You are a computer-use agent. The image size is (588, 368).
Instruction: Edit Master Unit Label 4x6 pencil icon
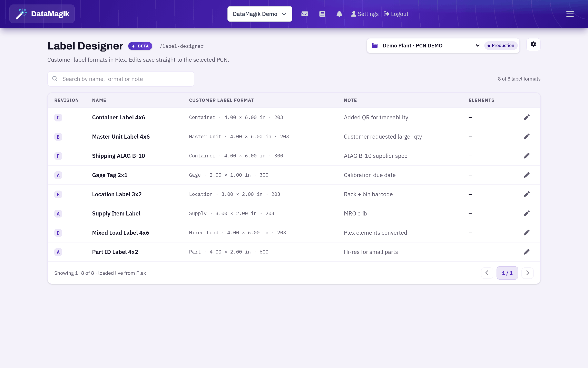[527, 137]
